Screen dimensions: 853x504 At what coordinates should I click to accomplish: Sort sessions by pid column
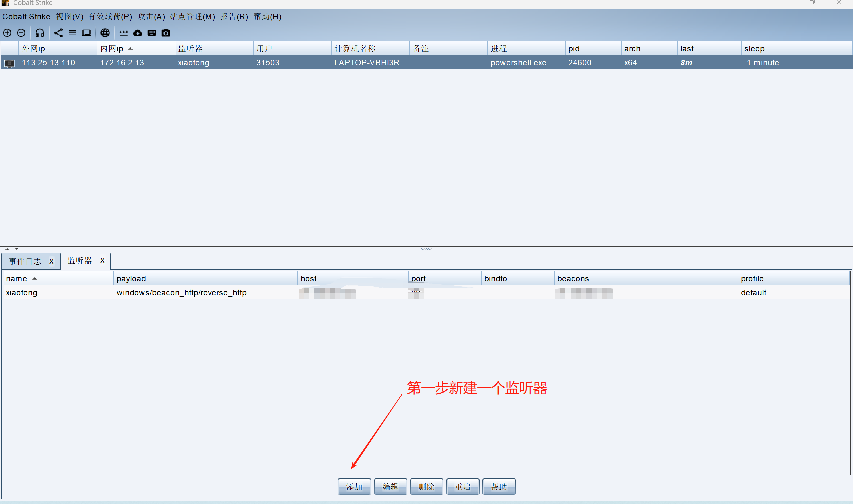click(x=593, y=49)
